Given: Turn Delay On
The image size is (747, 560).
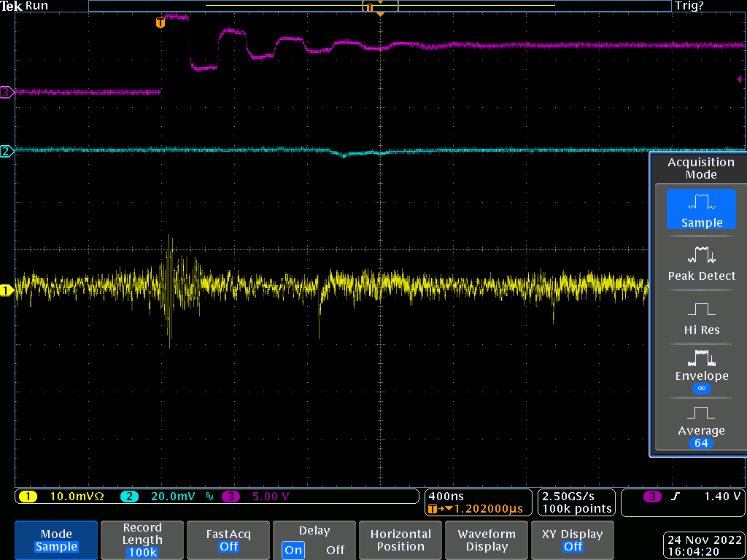Looking at the screenshot, I should [x=293, y=550].
